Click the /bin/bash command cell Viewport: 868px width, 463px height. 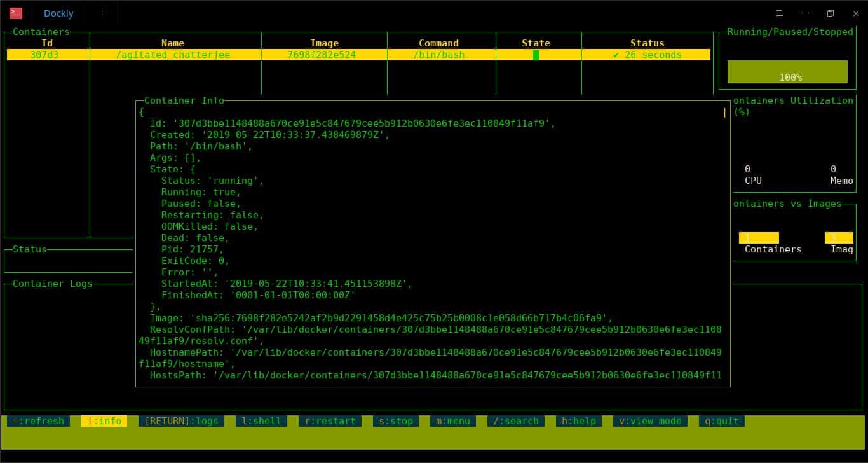point(438,55)
